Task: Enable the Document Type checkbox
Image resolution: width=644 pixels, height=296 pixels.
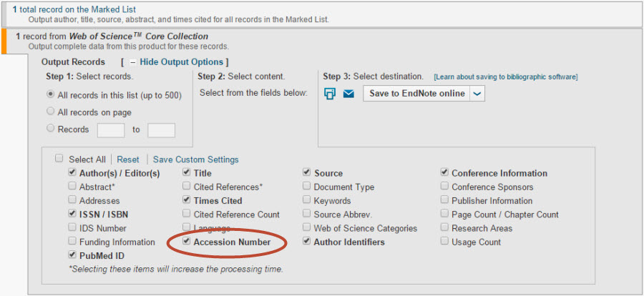Action: point(307,187)
